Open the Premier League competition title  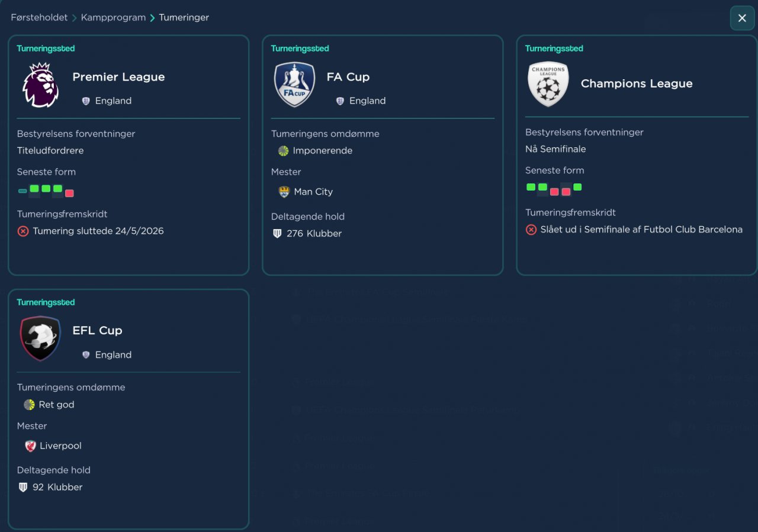click(x=118, y=77)
